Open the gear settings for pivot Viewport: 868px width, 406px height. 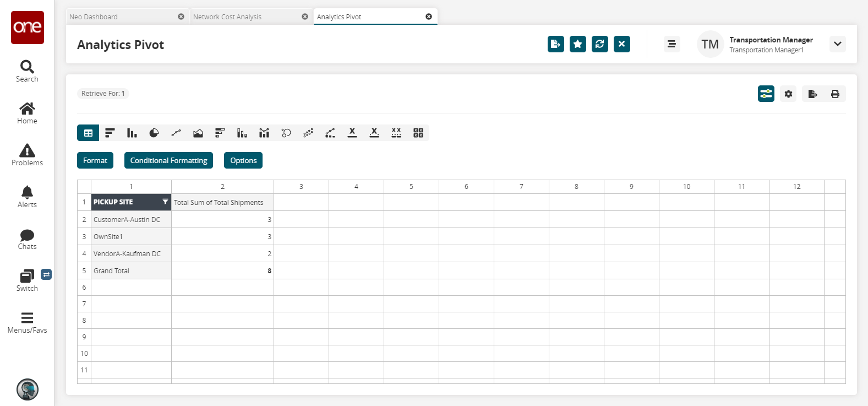coord(788,94)
